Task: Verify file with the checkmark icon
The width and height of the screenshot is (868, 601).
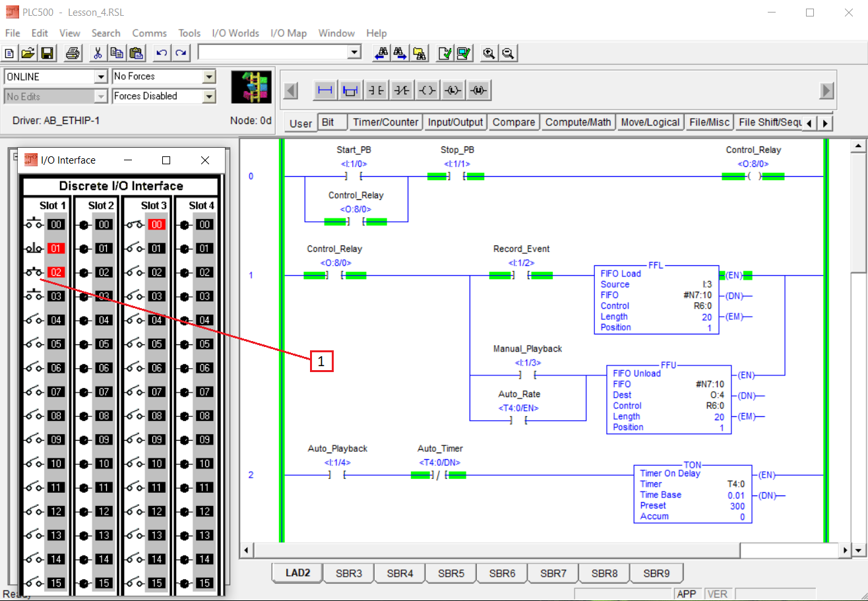Action: [x=446, y=53]
